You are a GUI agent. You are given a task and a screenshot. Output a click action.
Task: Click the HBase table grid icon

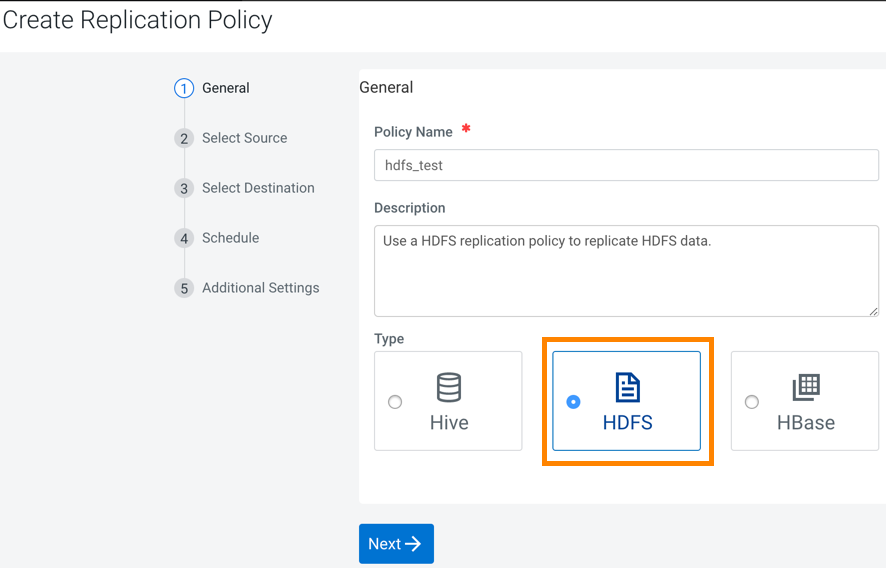806,387
